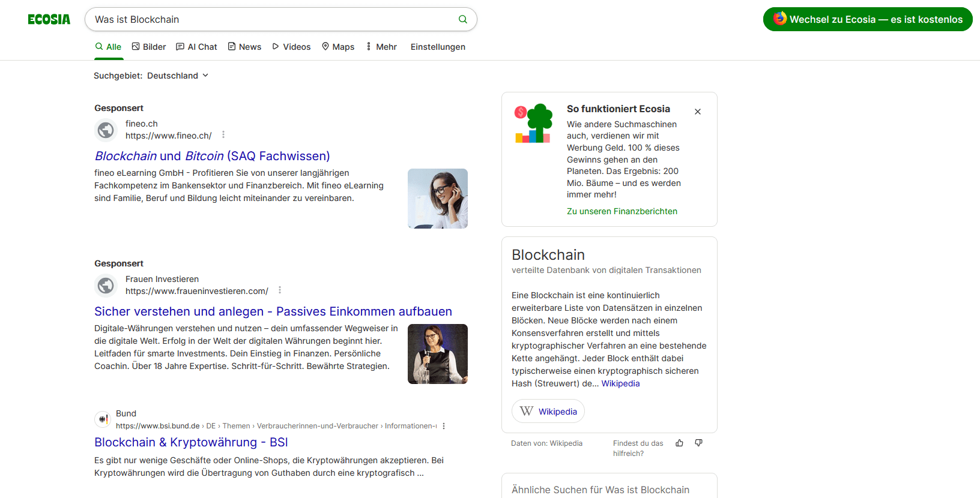The height and width of the screenshot is (498, 980).
Task: Click the Bund favicon icon
Action: pyautogui.click(x=103, y=419)
